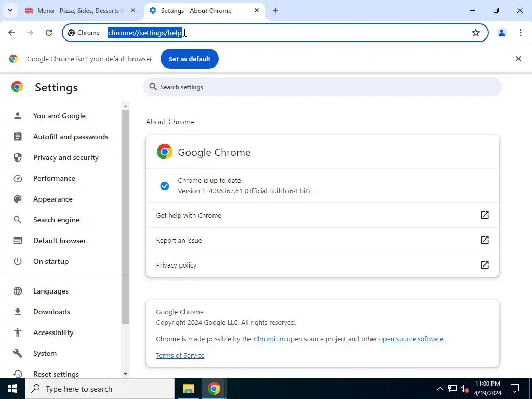This screenshot has width=532, height=399.
Task: Open the taskbar clock showing 11:00 PM
Action: (x=487, y=389)
